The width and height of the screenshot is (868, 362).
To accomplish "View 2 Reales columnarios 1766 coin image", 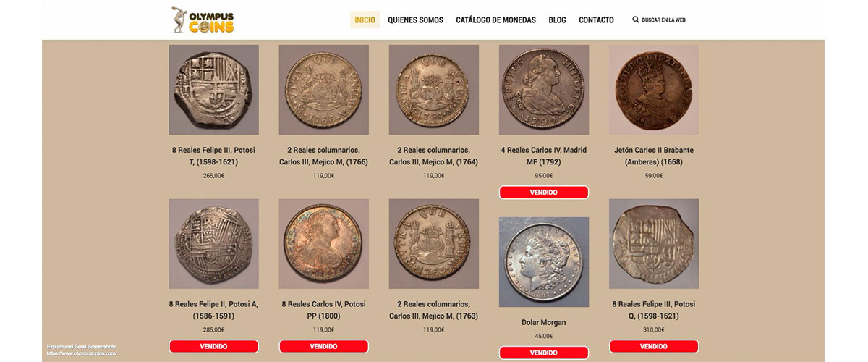I will pos(323,90).
